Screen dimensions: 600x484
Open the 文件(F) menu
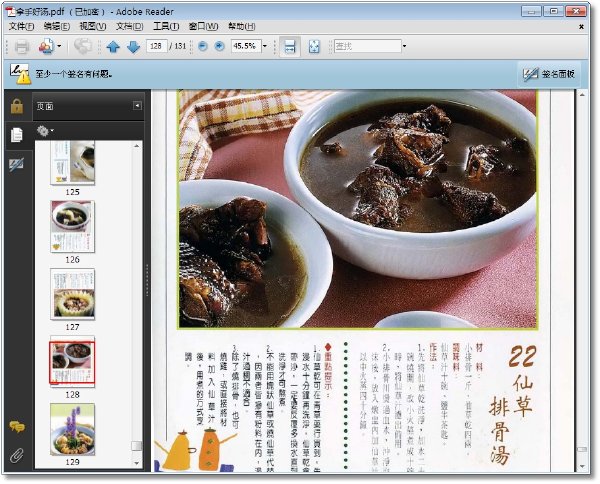coord(21,26)
